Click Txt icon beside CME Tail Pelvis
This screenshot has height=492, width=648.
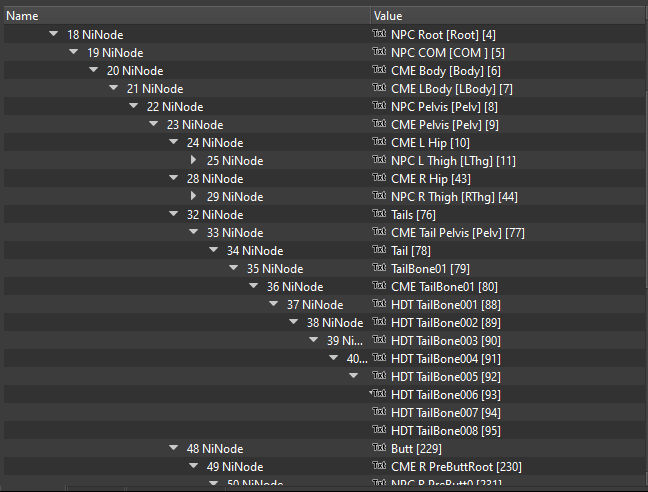379,232
